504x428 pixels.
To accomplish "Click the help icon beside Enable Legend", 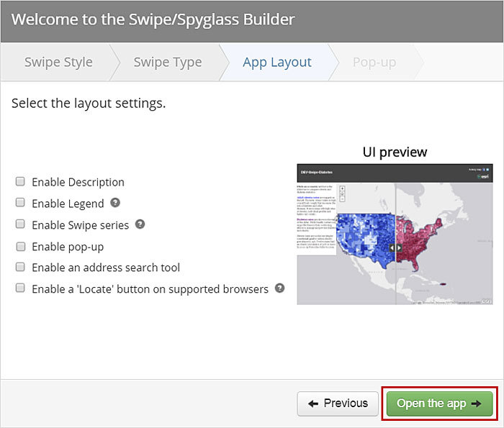I will [115, 203].
